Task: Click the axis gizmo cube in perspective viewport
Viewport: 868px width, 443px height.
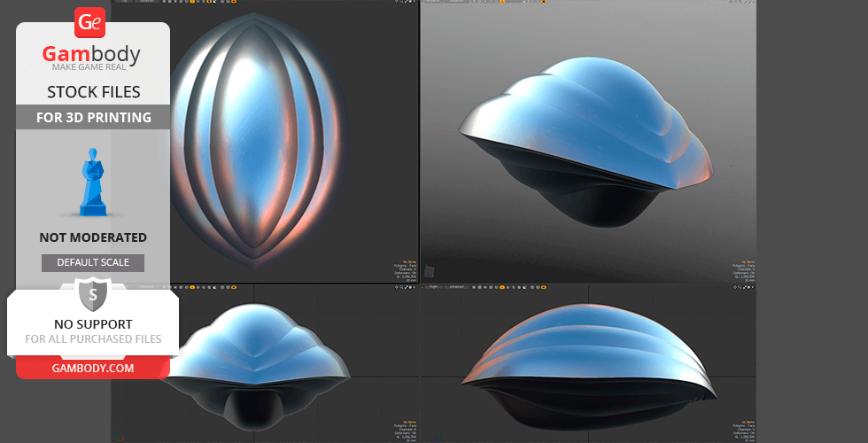Action: point(430,272)
